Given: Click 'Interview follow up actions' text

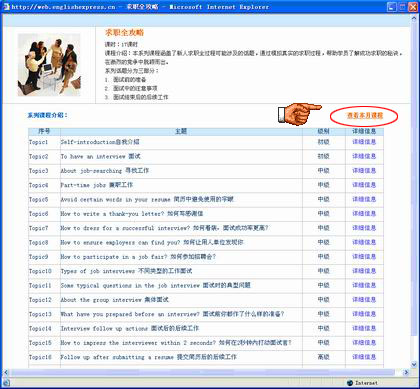Looking at the screenshot, I should [x=104, y=328].
